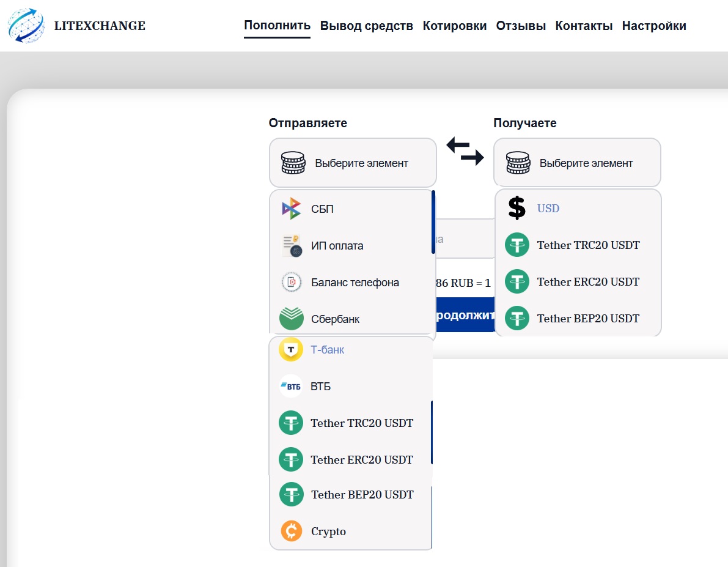Click Tether TRC20 icon in send list
Screen dimensions: 728x567
291,423
